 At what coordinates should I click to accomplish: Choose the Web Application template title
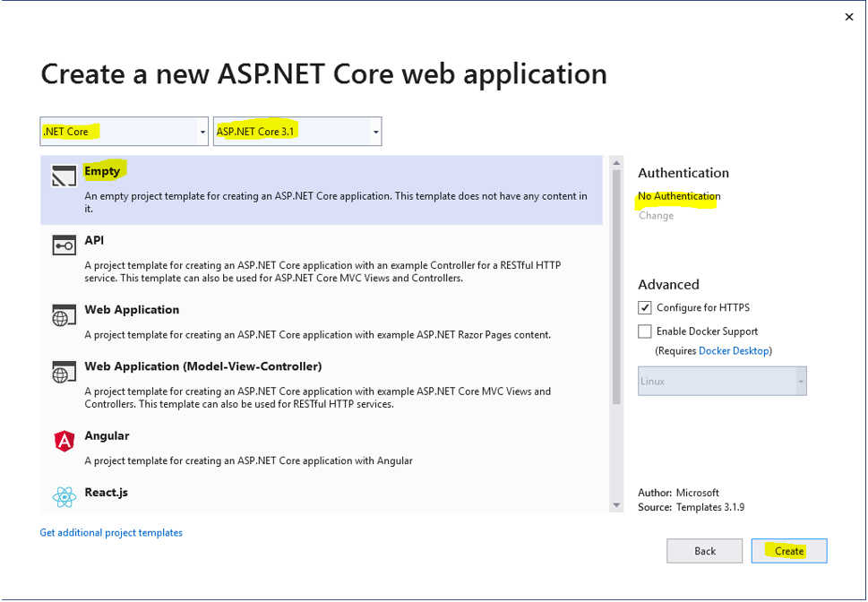tap(132, 310)
